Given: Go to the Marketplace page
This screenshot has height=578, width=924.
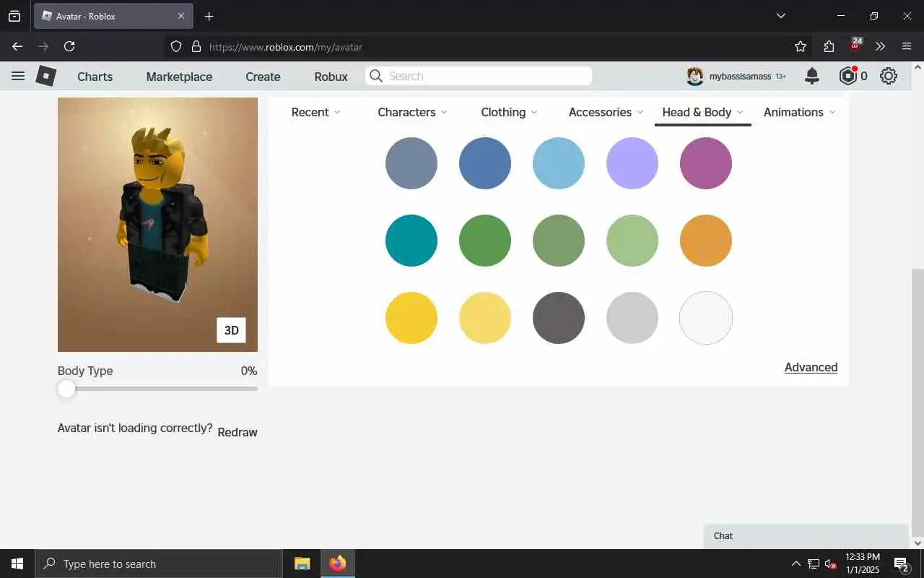Looking at the screenshot, I should pos(179,77).
